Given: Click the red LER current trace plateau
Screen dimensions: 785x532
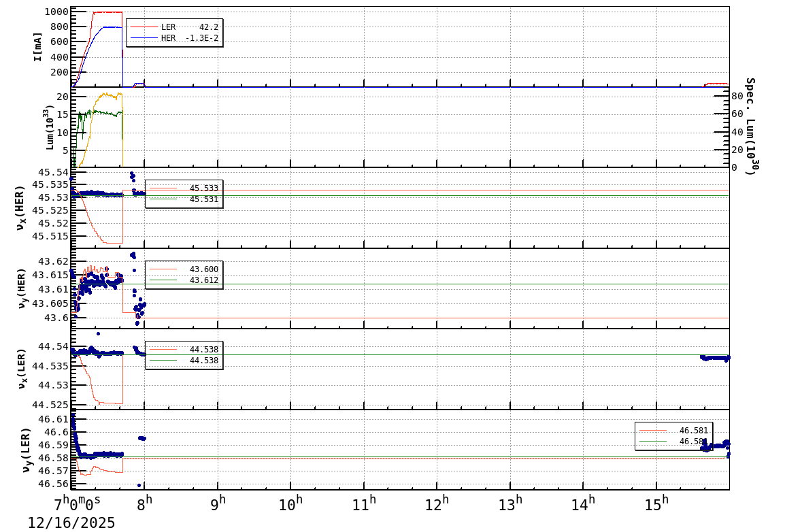Looking at the screenshot, I should click(x=105, y=12).
